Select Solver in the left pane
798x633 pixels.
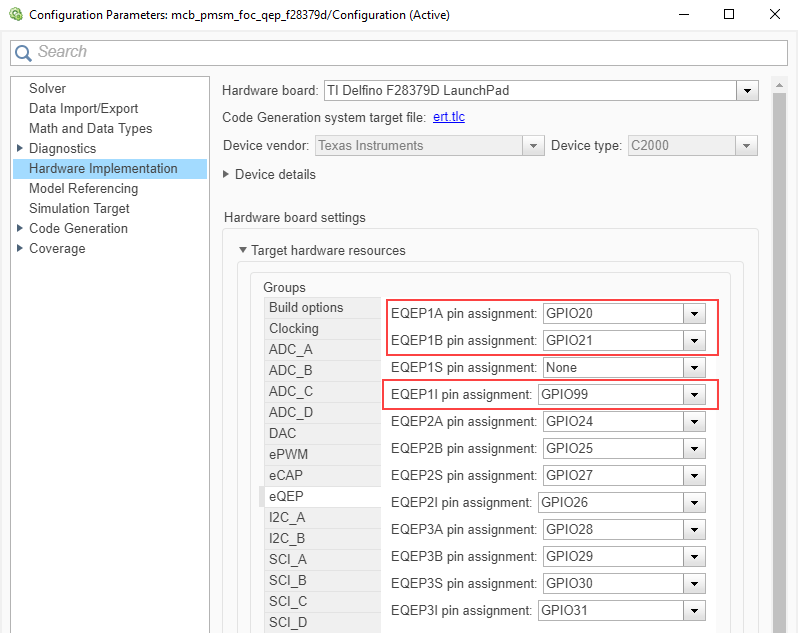click(48, 89)
